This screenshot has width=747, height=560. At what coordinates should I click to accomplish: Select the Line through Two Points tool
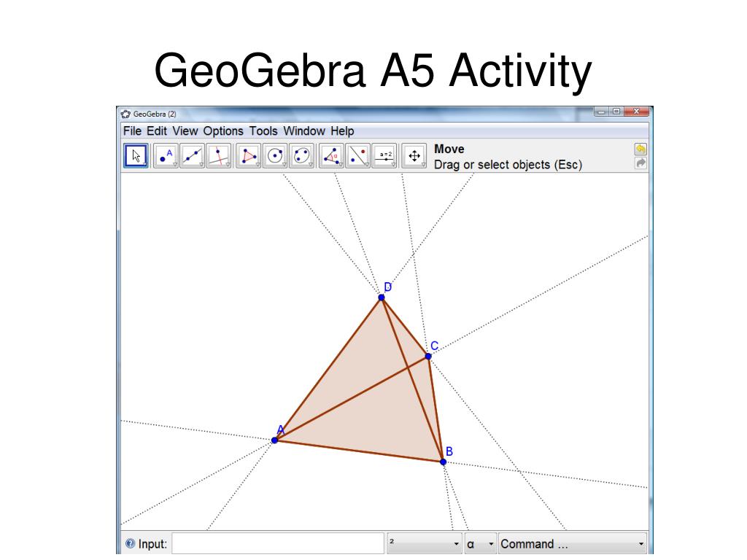(x=193, y=156)
